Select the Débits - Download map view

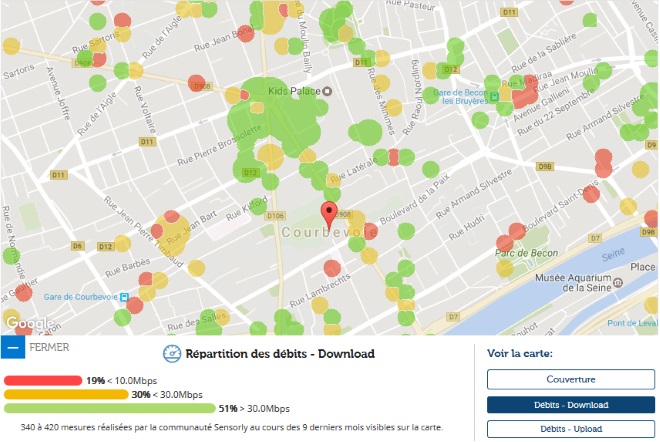pos(571,404)
